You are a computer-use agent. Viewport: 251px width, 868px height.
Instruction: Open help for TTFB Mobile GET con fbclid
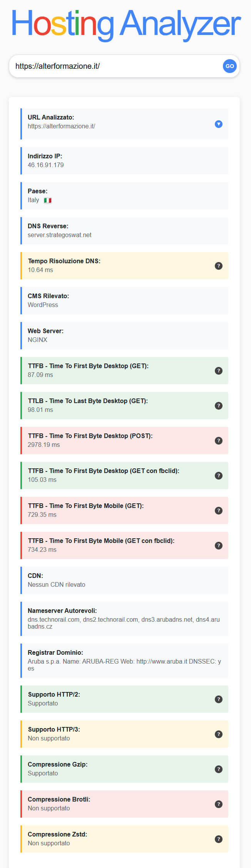pyautogui.click(x=218, y=546)
